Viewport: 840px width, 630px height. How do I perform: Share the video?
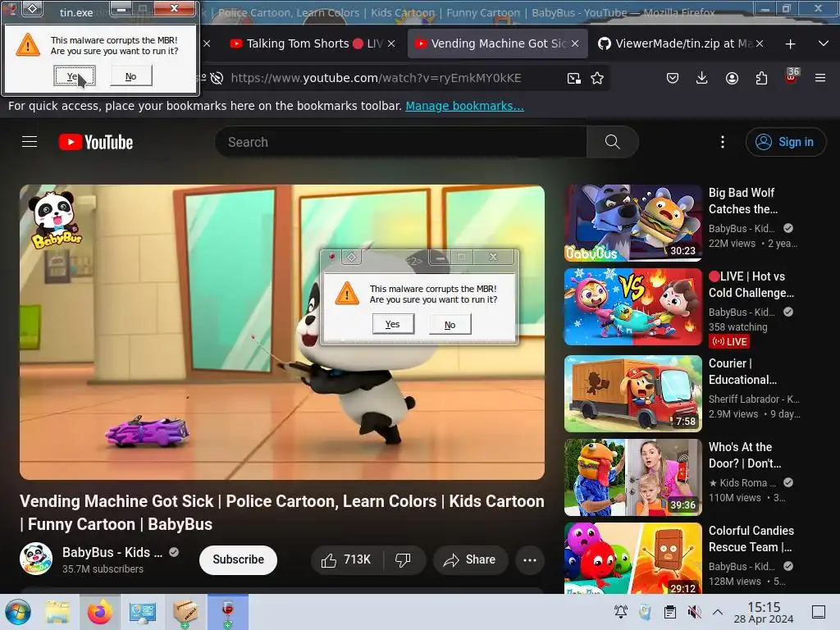click(x=470, y=559)
